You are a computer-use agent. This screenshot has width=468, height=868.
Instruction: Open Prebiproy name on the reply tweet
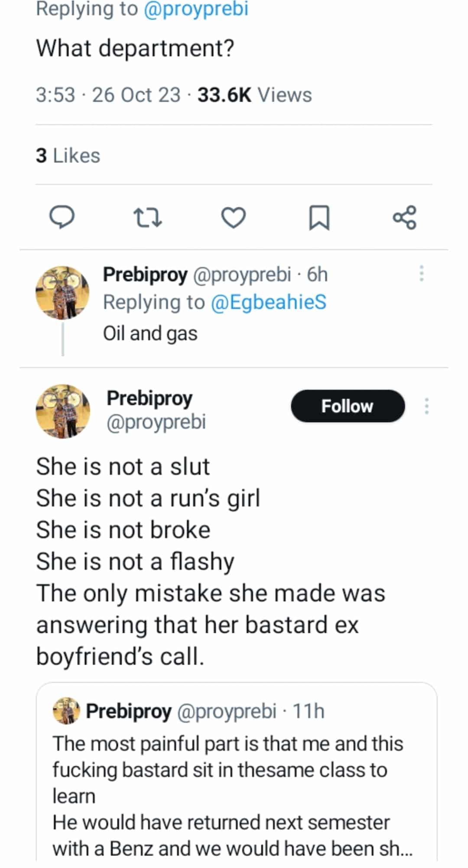(x=145, y=274)
